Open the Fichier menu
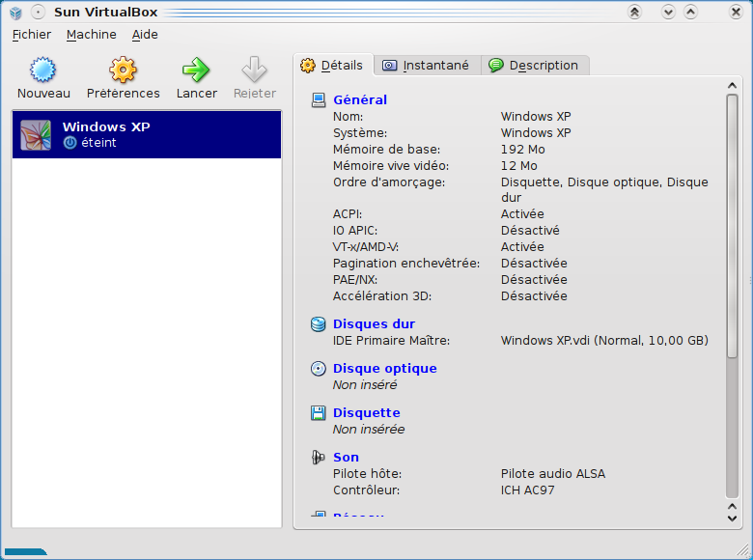The image size is (753, 560). pyautogui.click(x=32, y=35)
